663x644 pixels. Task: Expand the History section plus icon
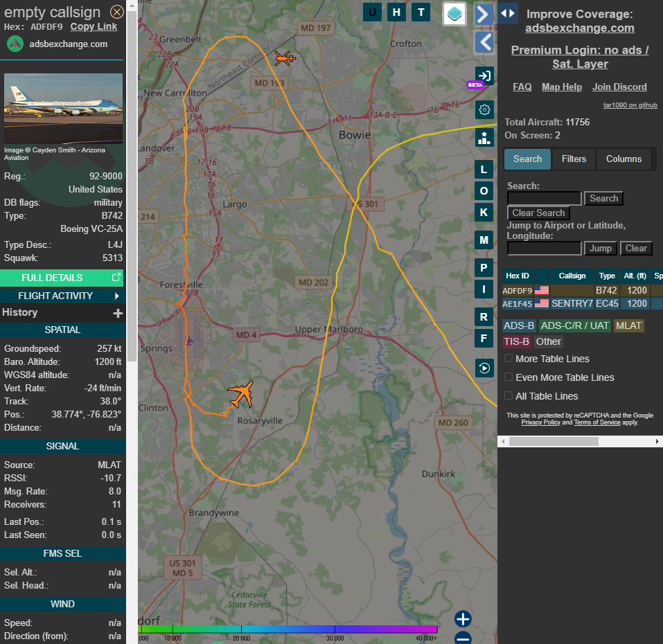118,313
